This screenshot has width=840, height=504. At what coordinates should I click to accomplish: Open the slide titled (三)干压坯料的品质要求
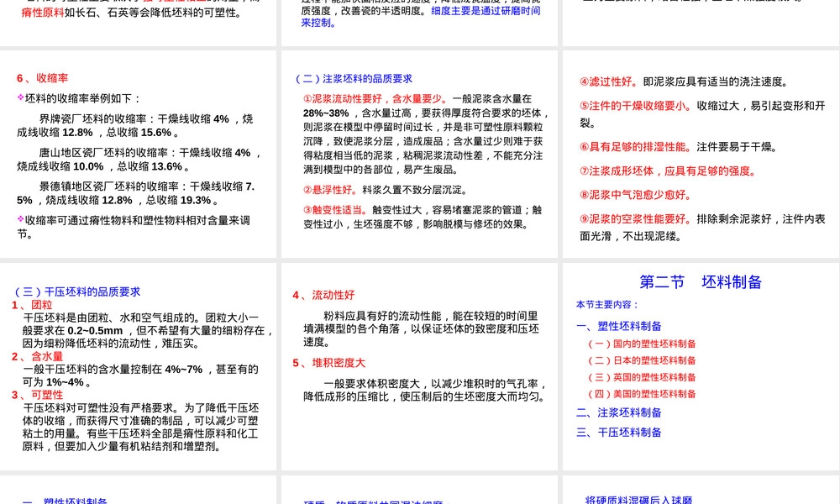point(139,367)
